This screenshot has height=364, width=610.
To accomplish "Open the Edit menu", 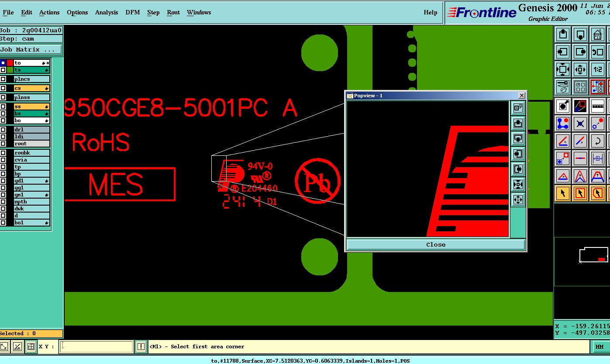I will pos(27,12).
